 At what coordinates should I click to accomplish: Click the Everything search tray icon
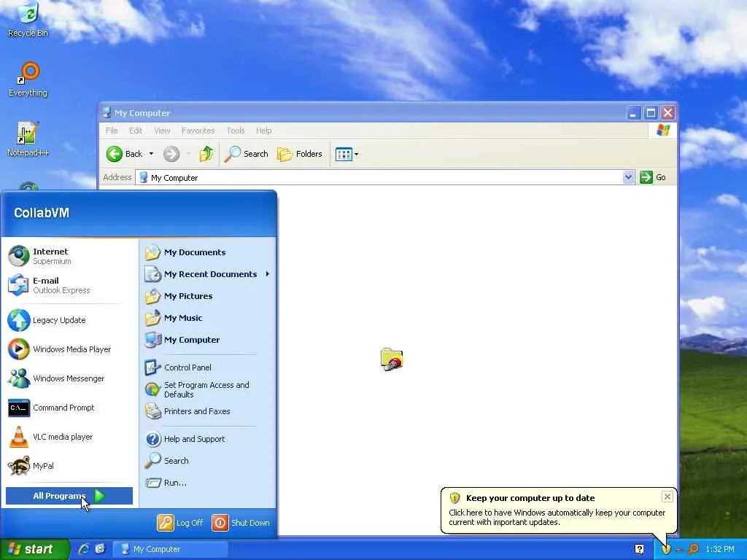coord(694,549)
